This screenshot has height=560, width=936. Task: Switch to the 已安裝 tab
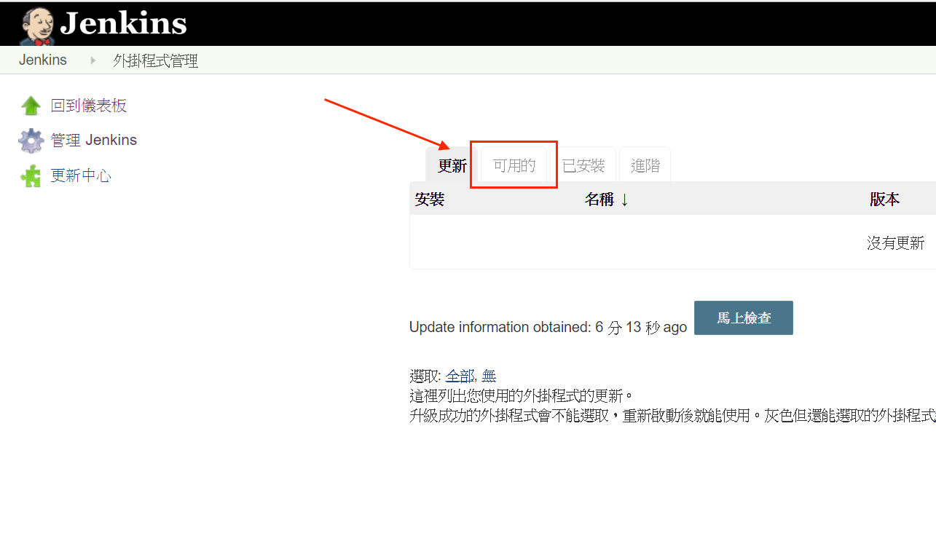(583, 165)
